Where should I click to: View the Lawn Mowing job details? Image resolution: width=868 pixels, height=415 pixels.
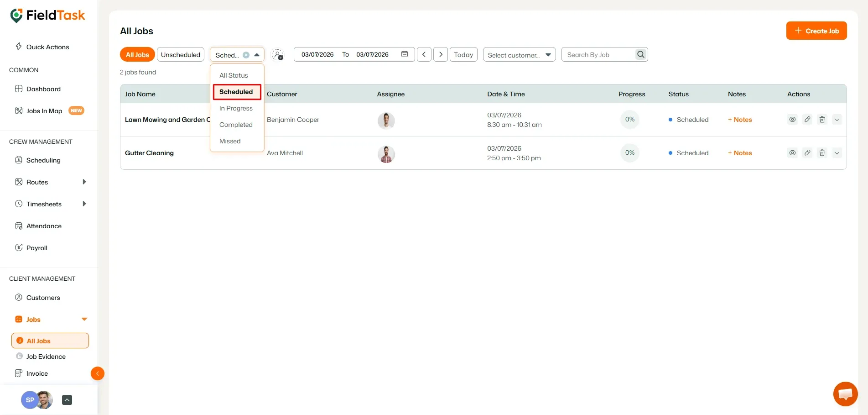click(x=792, y=119)
